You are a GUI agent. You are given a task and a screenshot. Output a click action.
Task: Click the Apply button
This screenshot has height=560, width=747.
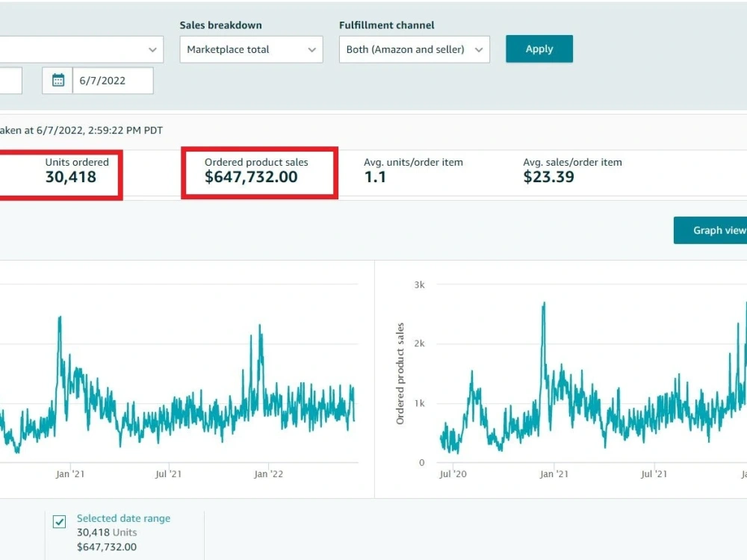tap(539, 49)
